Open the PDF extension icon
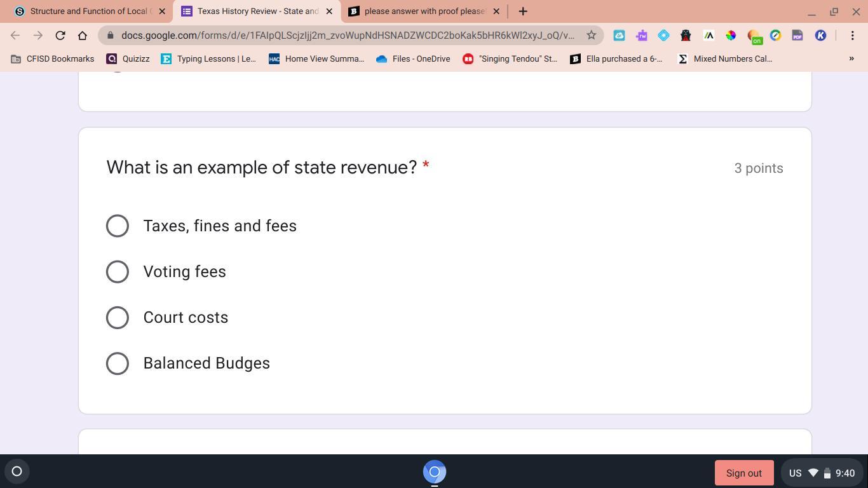 pos(797,36)
